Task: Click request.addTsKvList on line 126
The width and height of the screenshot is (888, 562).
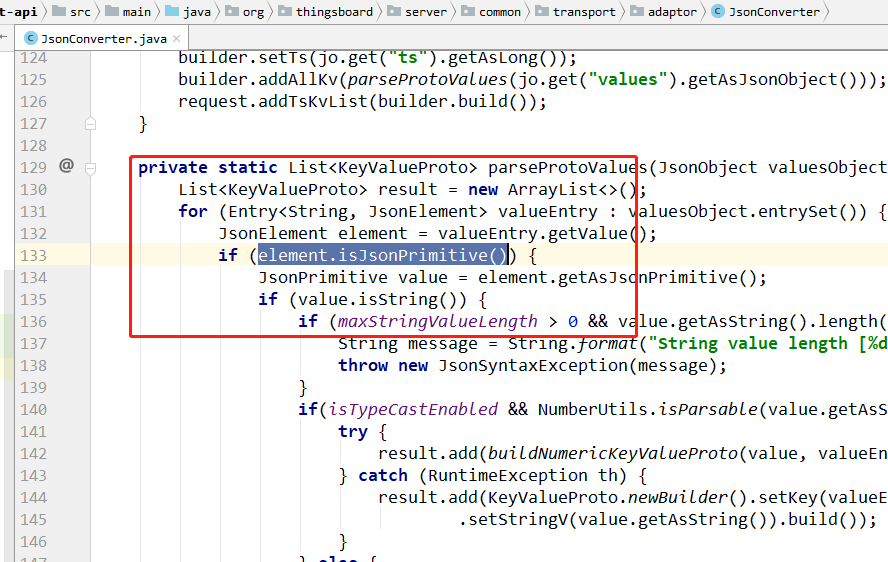Action: click(x=272, y=101)
